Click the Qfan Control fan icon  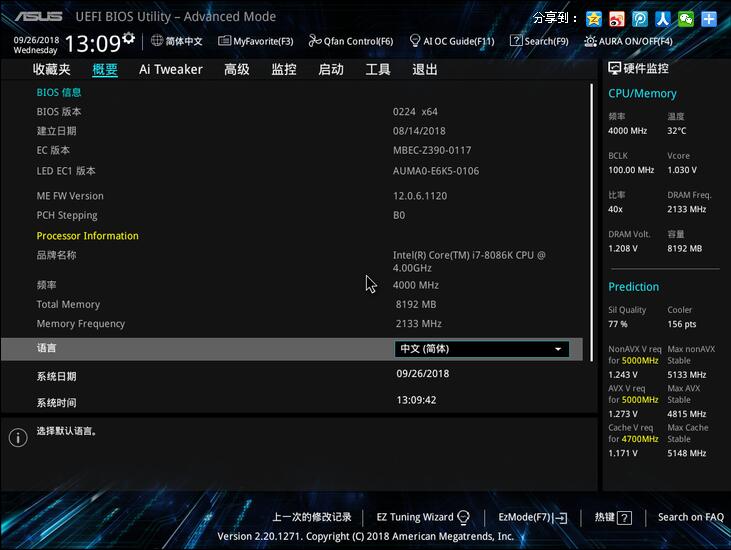pos(315,41)
